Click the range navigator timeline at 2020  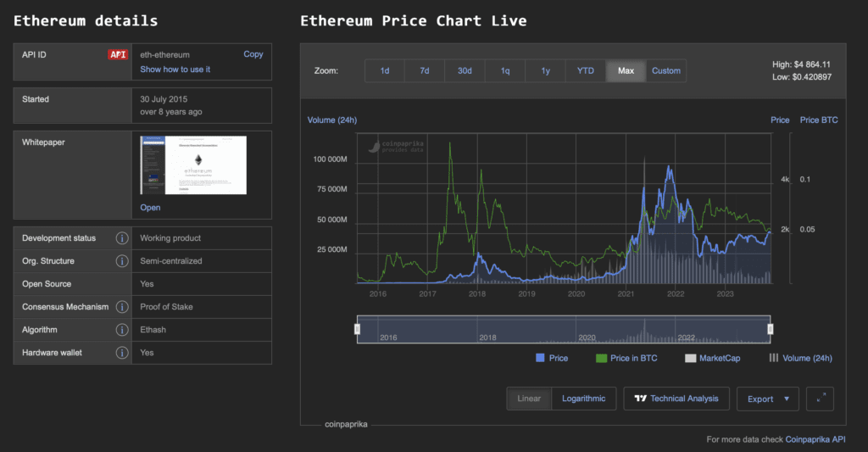coord(587,337)
